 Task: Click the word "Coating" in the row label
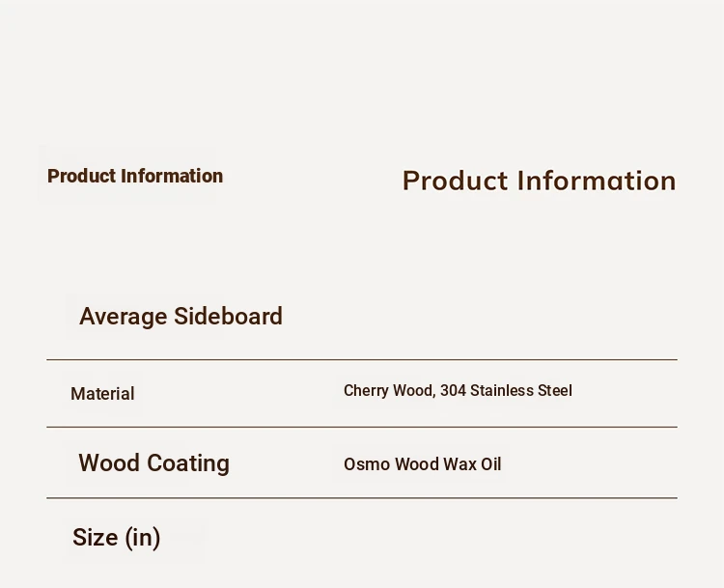tap(188, 462)
